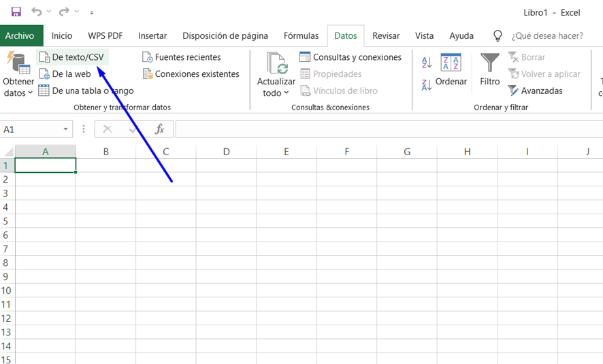Open the Name Box dropdown arrow
The height and width of the screenshot is (364, 603).
coord(66,129)
